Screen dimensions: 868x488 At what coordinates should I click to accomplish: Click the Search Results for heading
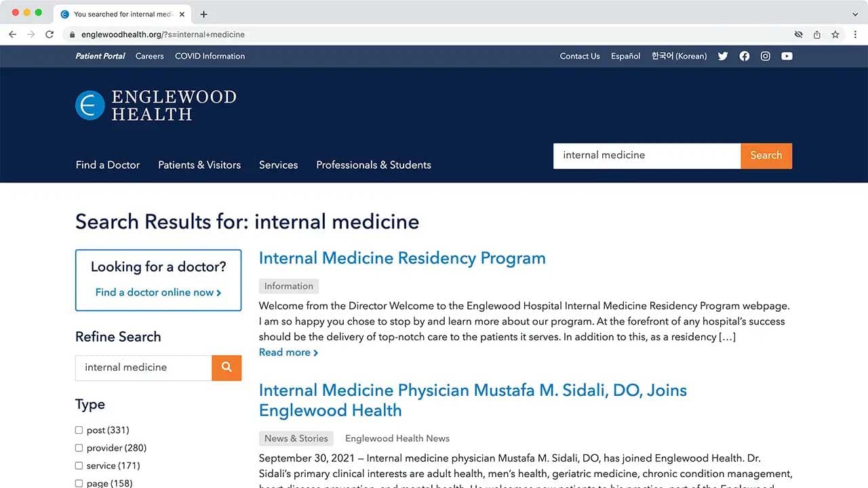click(x=248, y=222)
